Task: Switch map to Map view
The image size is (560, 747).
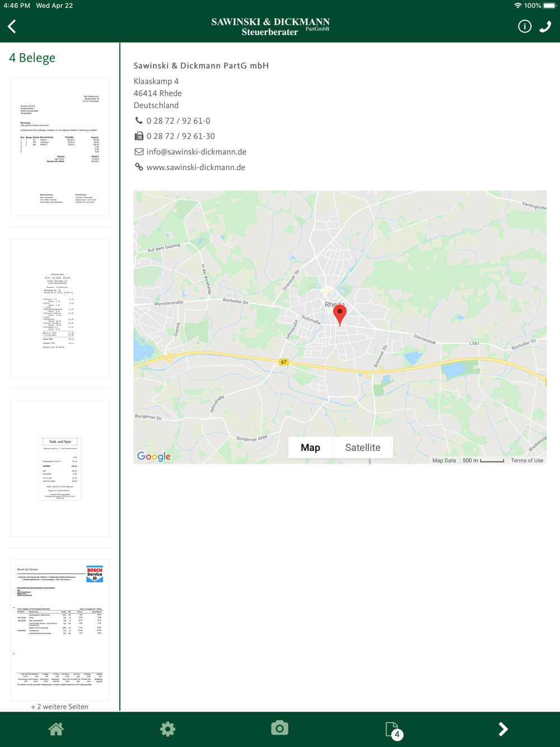Action: tap(310, 447)
